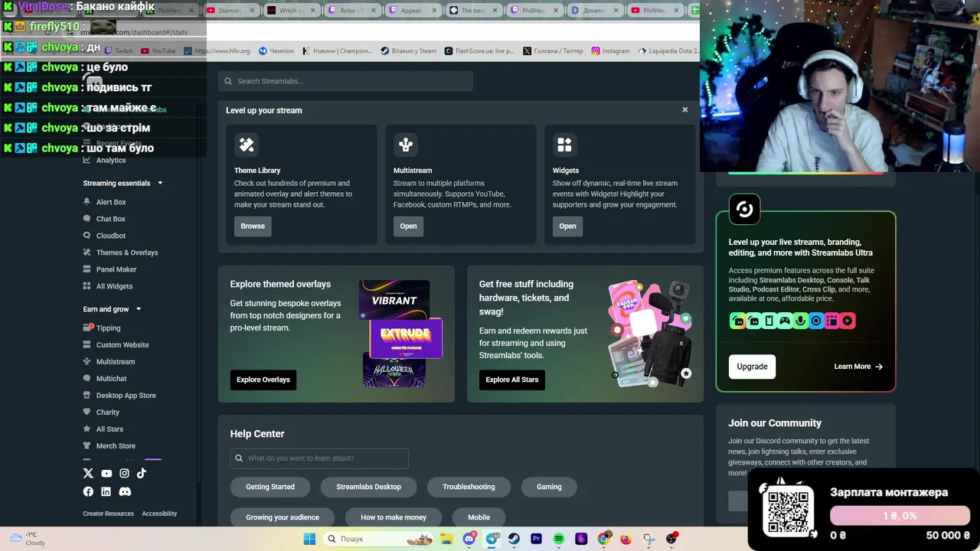980x551 pixels.
Task: Click the EXTRUDE overlay thumbnail
Action: (406, 339)
